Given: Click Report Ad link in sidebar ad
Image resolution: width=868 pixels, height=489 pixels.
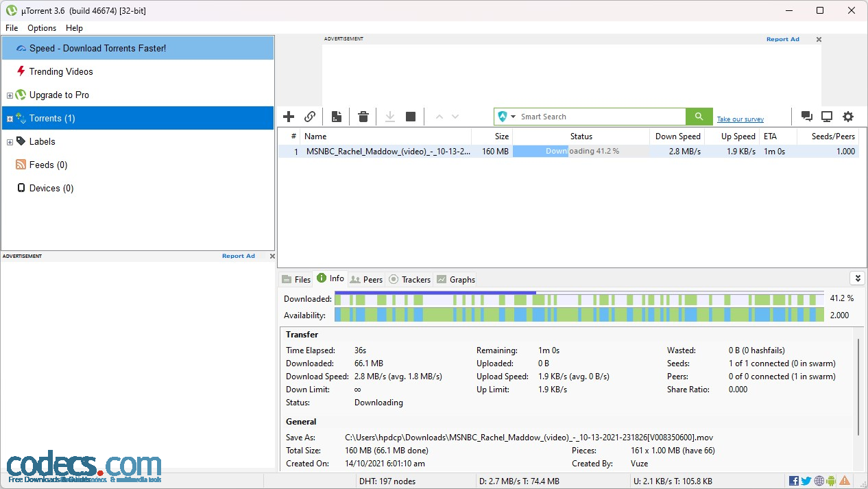Looking at the screenshot, I should click(x=239, y=257).
